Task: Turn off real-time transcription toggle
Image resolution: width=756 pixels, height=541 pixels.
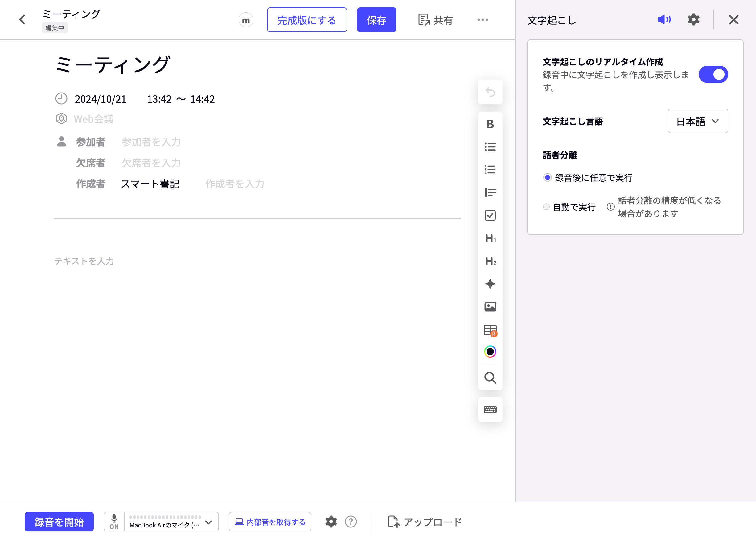Action: click(x=713, y=74)
